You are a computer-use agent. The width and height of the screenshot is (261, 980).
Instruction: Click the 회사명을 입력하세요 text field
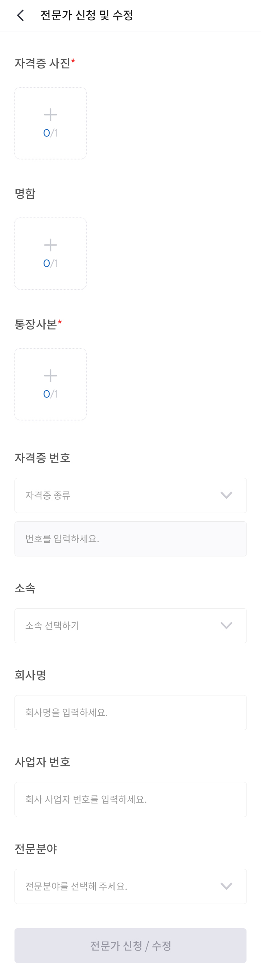tap(130, 712)
